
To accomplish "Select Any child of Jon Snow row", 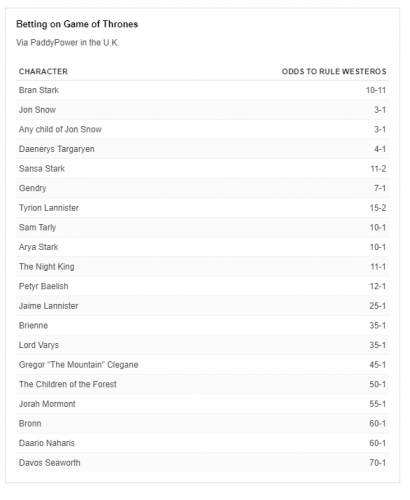I will pyautogui.click(x=202, y=129).
